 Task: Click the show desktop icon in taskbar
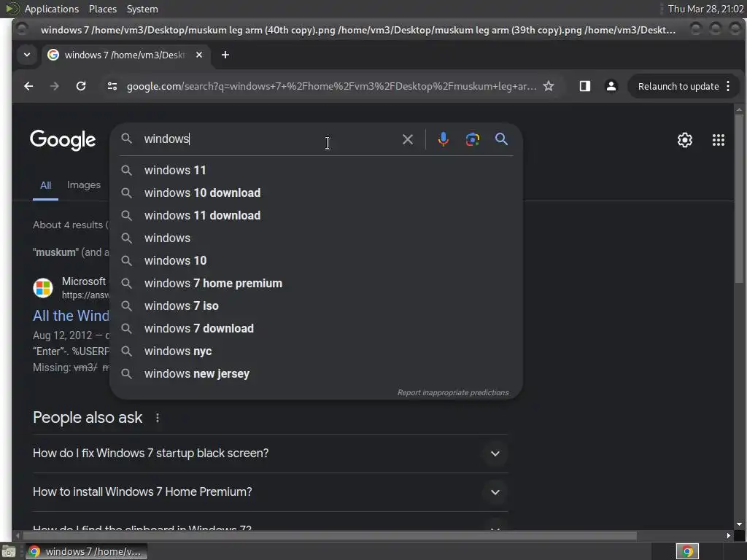click(9, 551)
